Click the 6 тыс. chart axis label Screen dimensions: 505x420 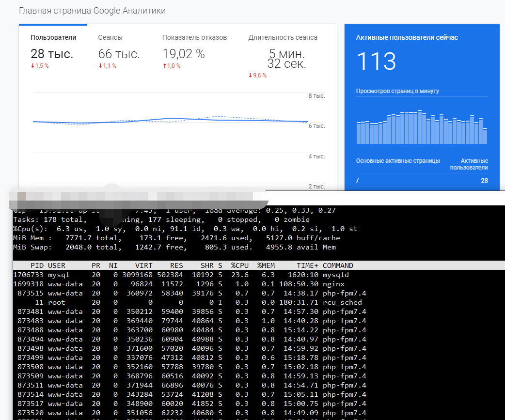[316, 126]
